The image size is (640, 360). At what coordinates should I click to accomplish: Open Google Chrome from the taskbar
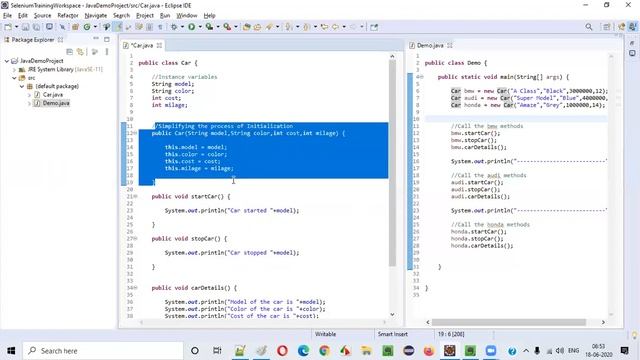coord(324,351)
